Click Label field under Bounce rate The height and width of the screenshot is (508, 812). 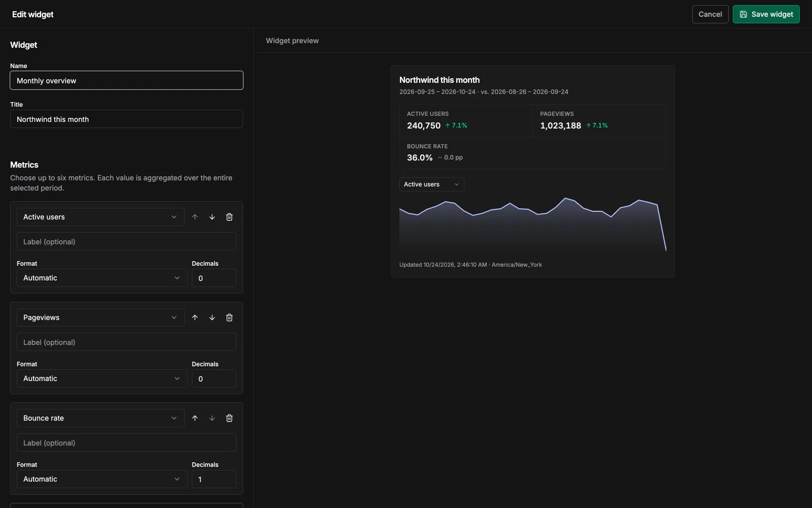(x=126, y=442)
